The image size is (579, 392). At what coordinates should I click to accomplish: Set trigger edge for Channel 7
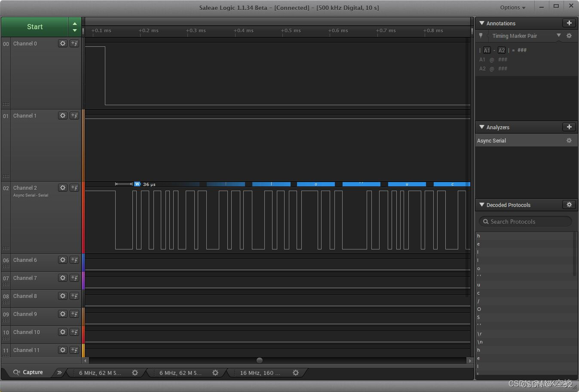(74, 278)
